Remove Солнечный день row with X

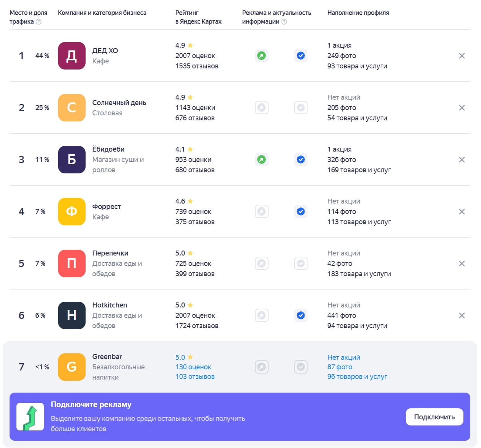pyautogui.click(x=462, y=108)
